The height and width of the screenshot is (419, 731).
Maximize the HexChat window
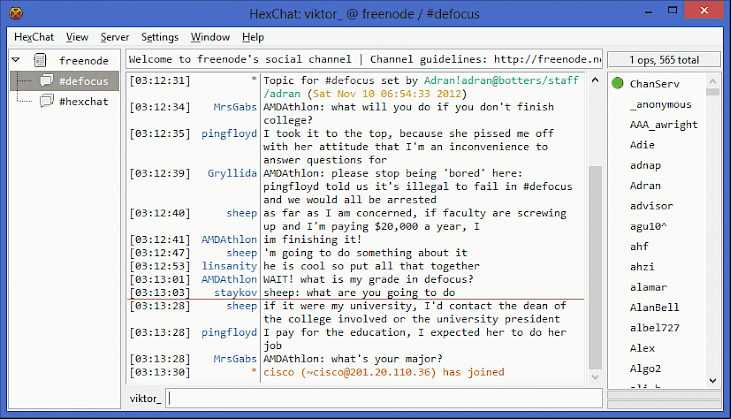[x=672, y=10]
